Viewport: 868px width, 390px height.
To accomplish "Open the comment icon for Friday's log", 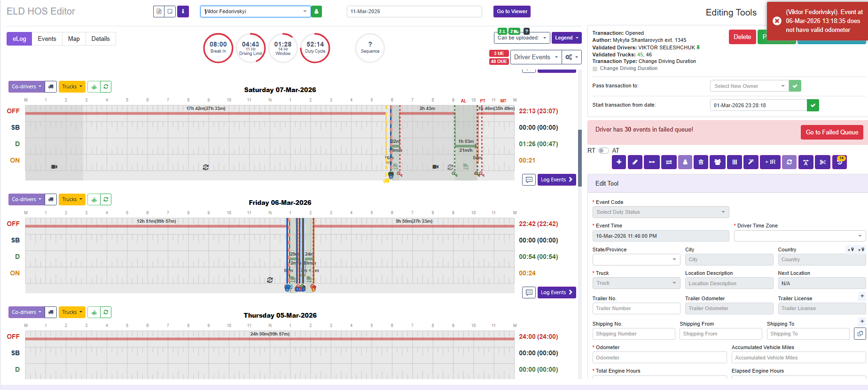I will [x=529, y=292].
